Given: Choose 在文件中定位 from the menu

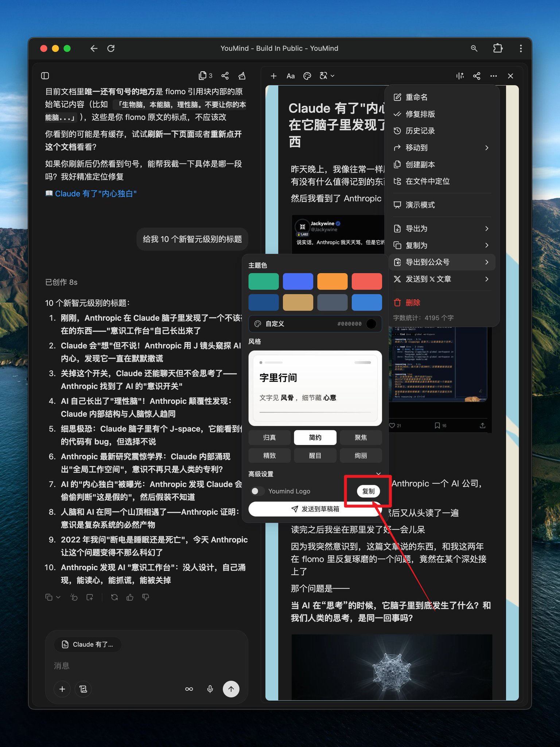Looking at the screenshot, I should pyautogui.click(x=442, y=181).
